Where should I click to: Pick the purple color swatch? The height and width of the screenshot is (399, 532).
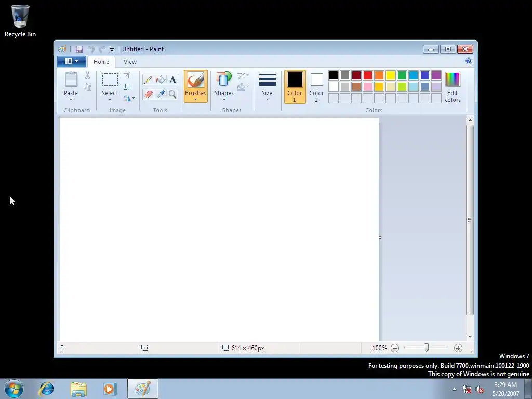436,75
